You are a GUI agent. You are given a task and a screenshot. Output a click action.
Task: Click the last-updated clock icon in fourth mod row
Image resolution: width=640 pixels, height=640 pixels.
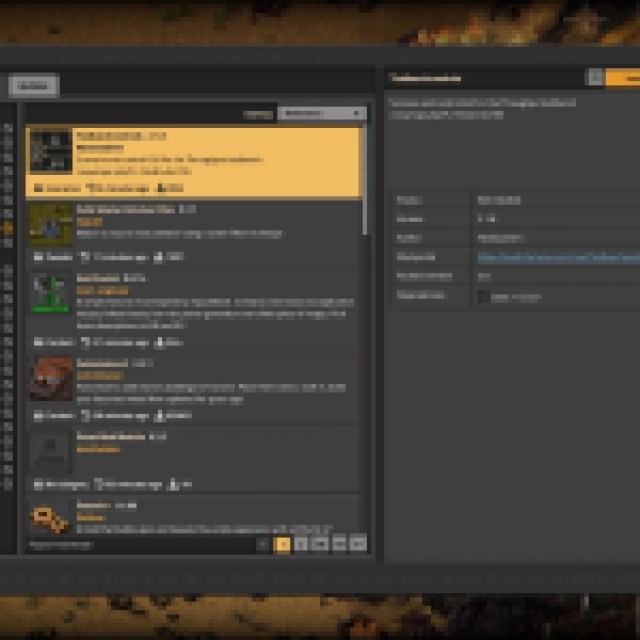(85, 415)
